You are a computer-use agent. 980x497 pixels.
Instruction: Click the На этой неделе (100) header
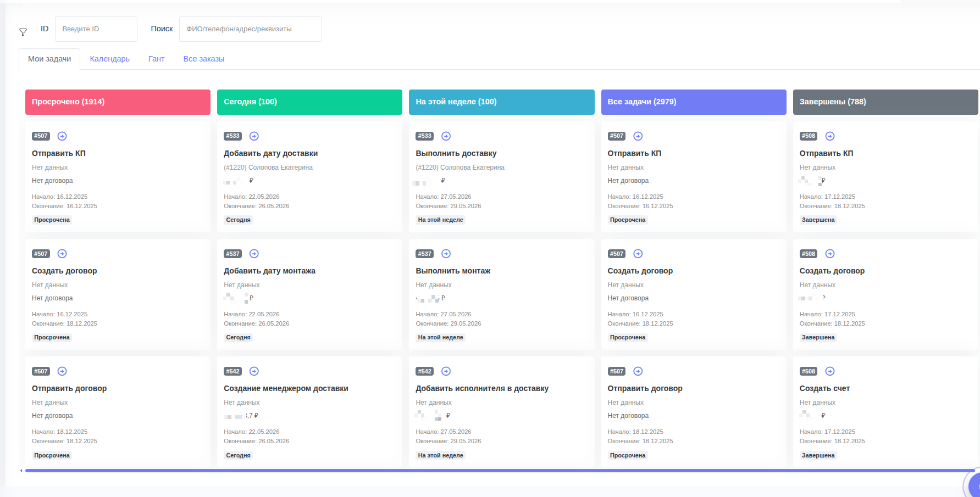point(502,102)
